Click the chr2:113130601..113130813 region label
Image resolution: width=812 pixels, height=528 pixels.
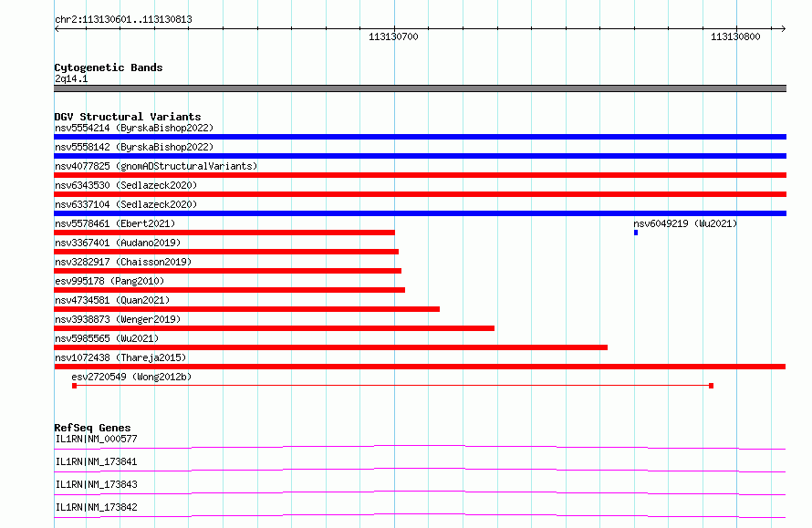123,20
